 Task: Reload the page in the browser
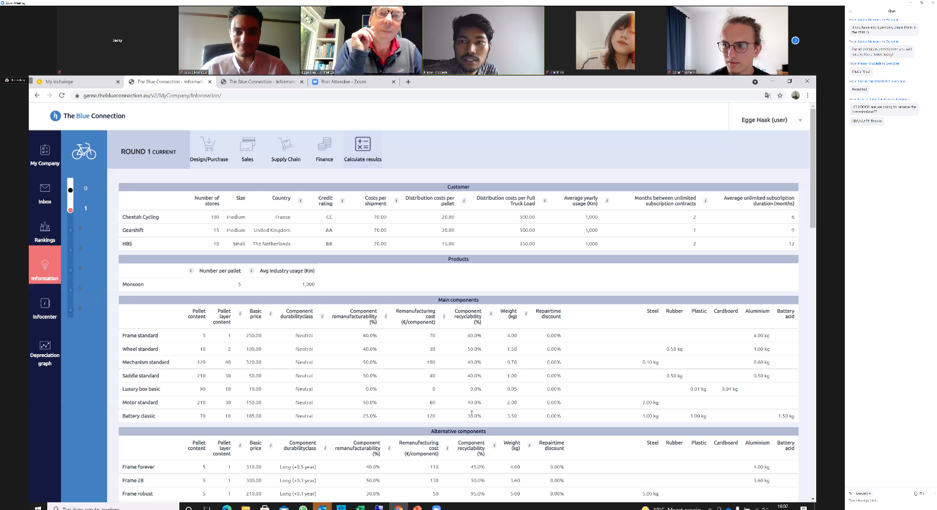[x=62, y=95]
